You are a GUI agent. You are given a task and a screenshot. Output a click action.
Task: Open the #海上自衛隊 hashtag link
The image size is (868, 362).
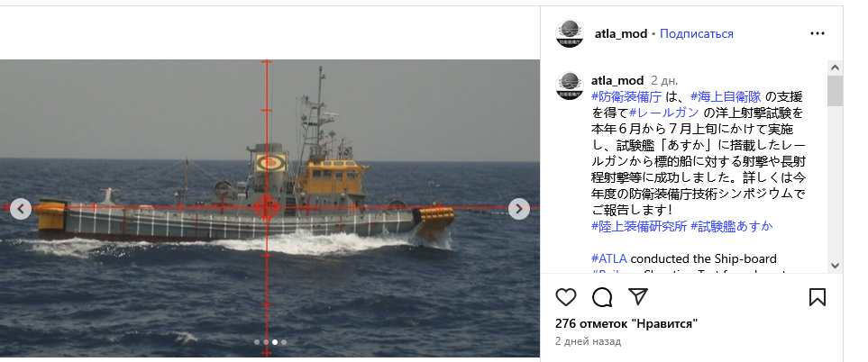726,96
